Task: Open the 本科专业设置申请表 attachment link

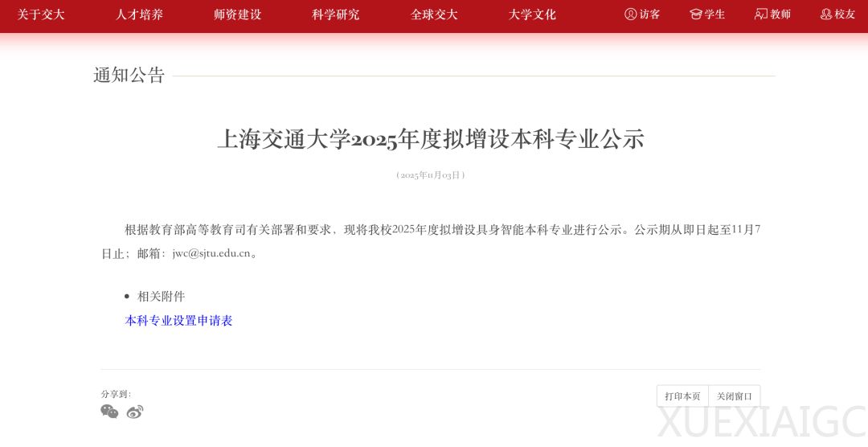Action: (178, 321)
